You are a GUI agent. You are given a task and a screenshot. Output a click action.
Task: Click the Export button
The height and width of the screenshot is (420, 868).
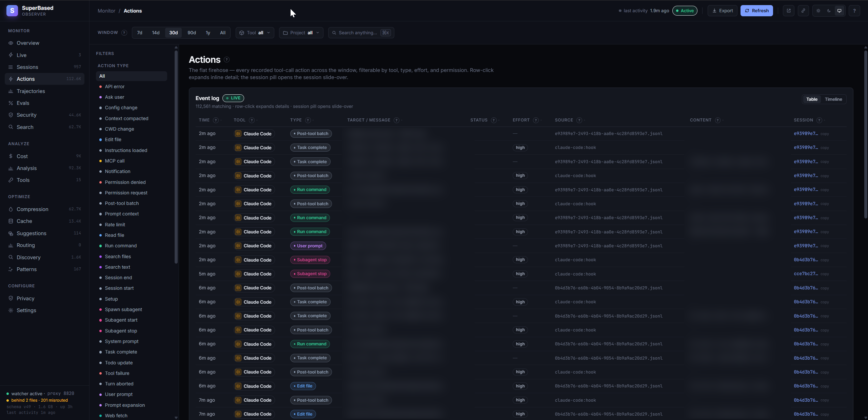pos(723,11)
